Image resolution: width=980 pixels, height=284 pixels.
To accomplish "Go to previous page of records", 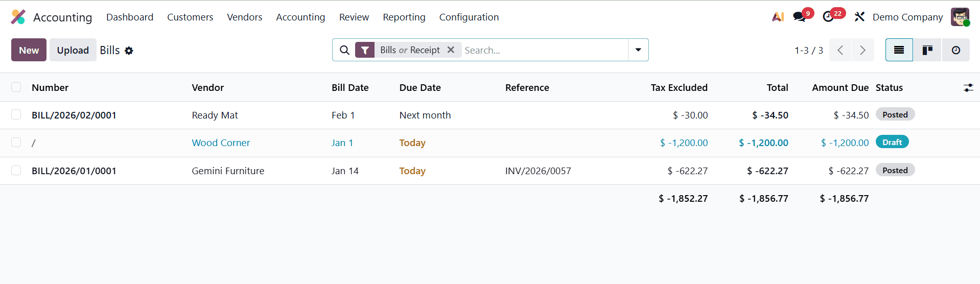I will coord(840,50).
